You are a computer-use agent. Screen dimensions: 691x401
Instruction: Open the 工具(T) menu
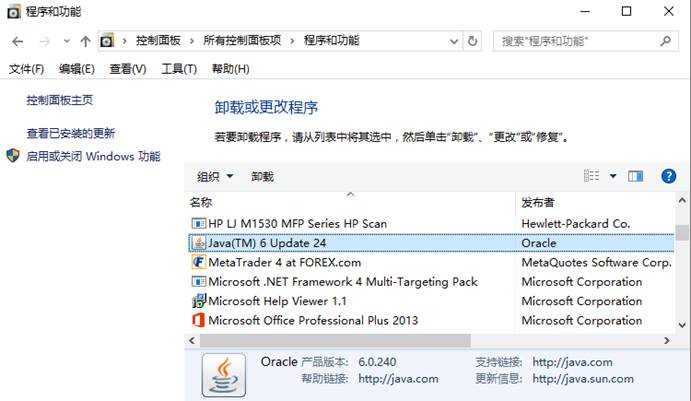(179, 69)
